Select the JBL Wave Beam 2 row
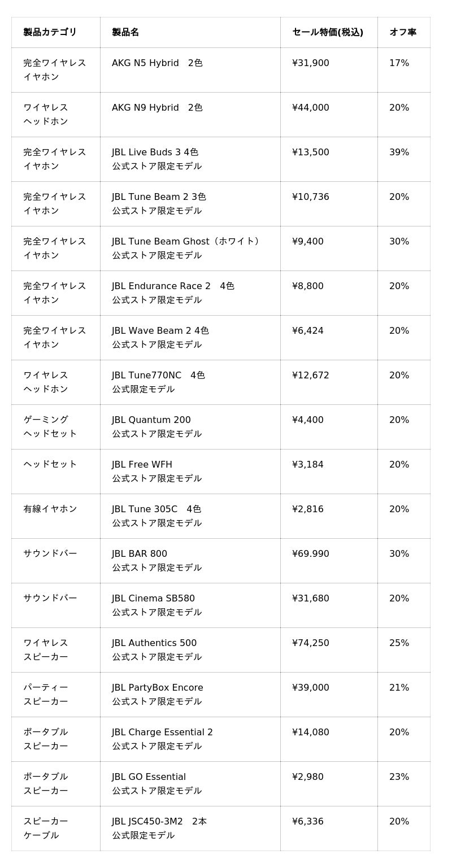452x868 pixels. click(160, 331)
